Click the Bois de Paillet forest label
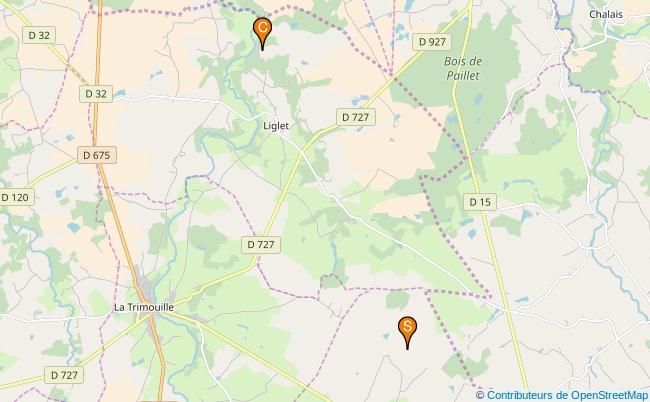The width and height of the screenshot is (650, 402). (463, 68)
